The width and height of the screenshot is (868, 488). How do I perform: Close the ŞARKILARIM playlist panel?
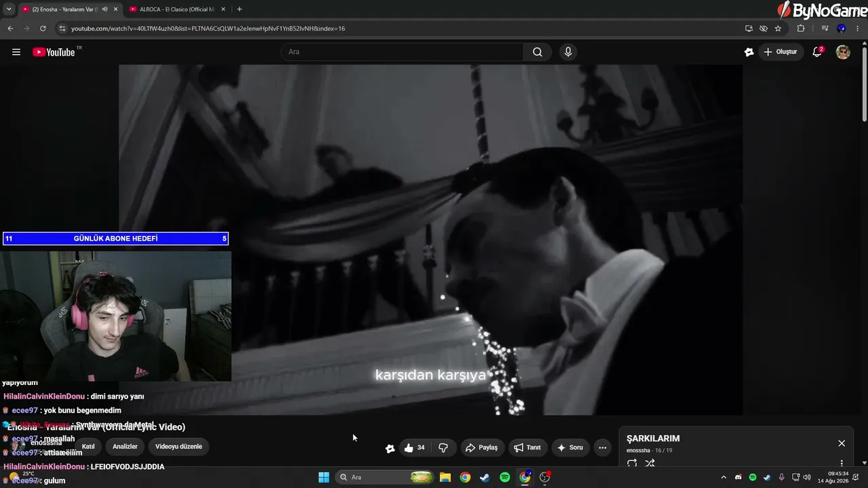842,443
